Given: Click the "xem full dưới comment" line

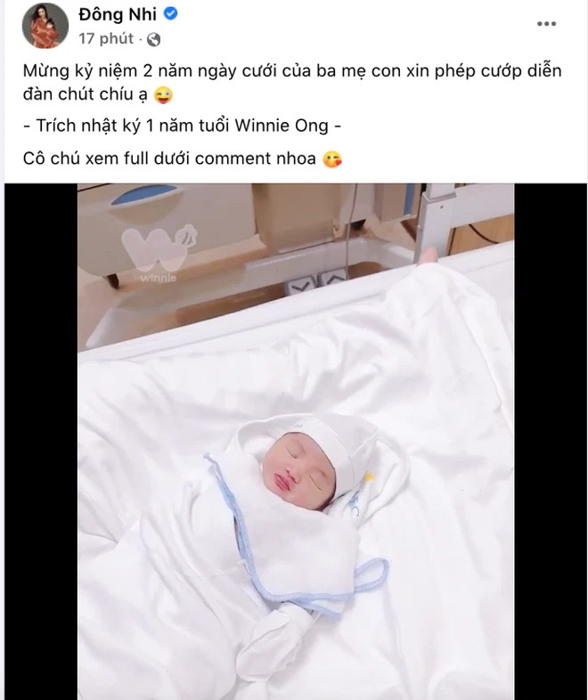Looking at the screenshot, I should point(169,159).
